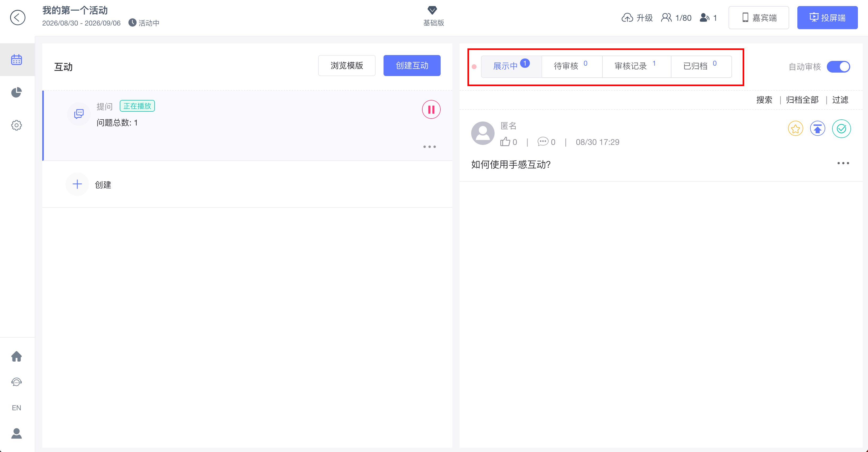Screen dimensions: 868x452
Task: Click the 问题总数: 1 text
Action: [117, 123]
